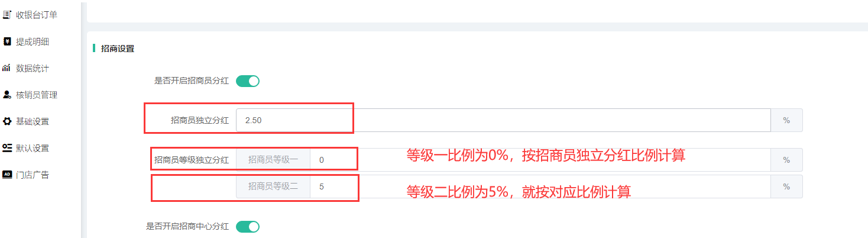Open 收银台订单 menu item

coord(37,15)
